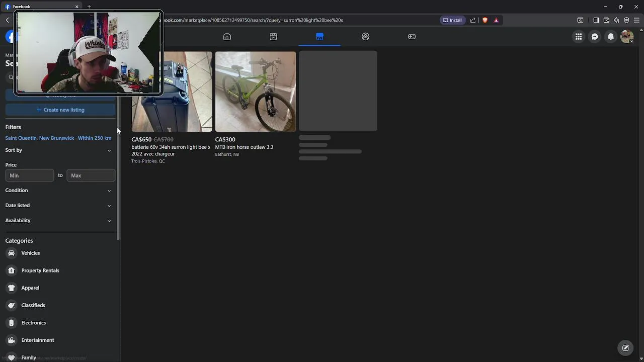Open the browser hamburger menu

[x=636, y=20]
